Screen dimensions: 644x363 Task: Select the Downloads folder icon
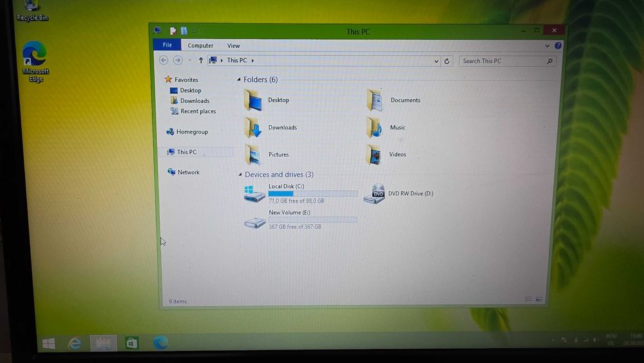(253, 128)
